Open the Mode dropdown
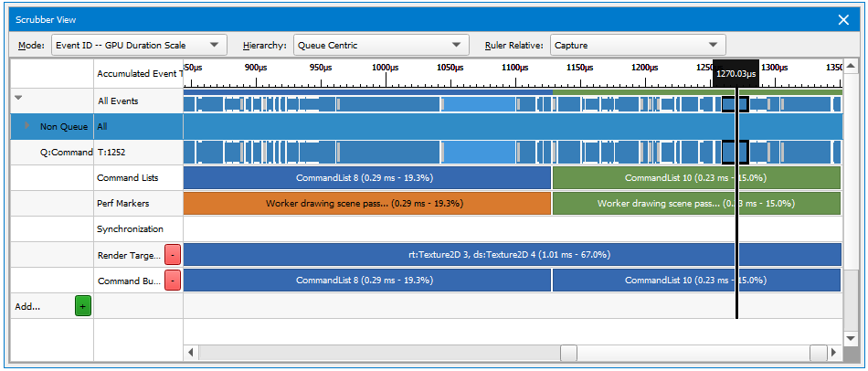The width and height of the screenshot is (868, 371). click(138, 45)
